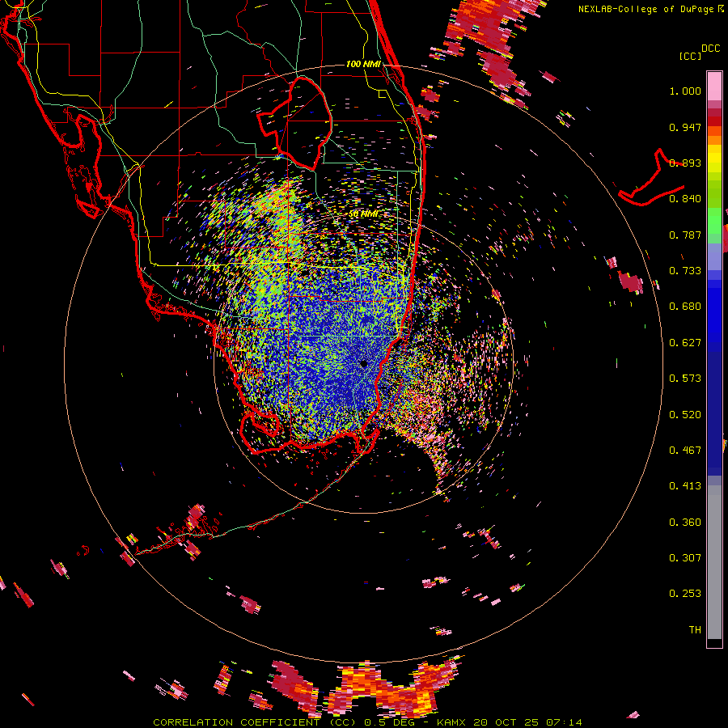The height and width of the screenshot is (728, 728).
Task: Click the 0.5 DEG elevation text
Action: point(389,722)
